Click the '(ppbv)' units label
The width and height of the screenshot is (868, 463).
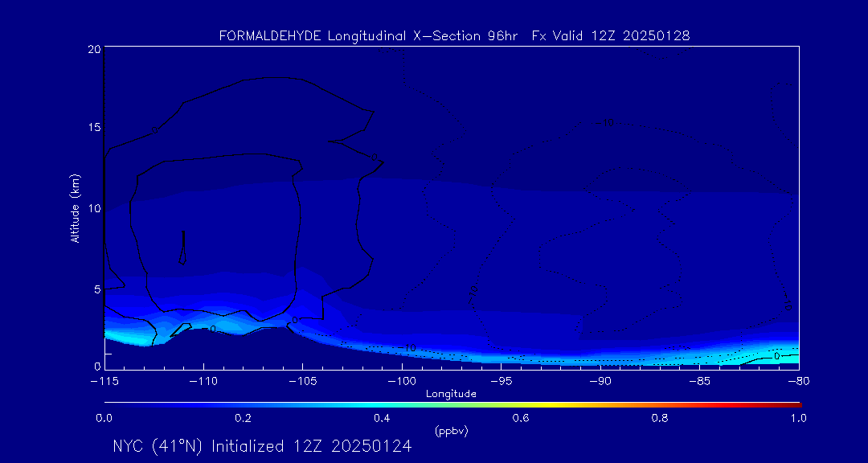(452, 432)
